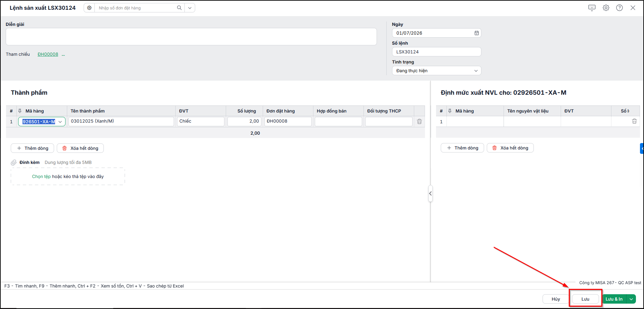Open the keyboard shortcuts icon
Screen dimensions: 644x309
592,8
